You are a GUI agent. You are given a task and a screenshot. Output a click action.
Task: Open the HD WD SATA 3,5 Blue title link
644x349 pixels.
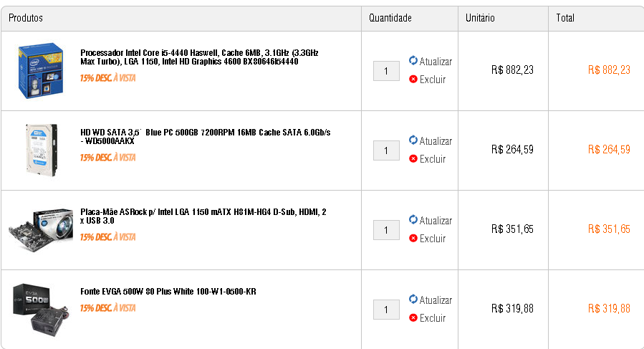(206, 136)
